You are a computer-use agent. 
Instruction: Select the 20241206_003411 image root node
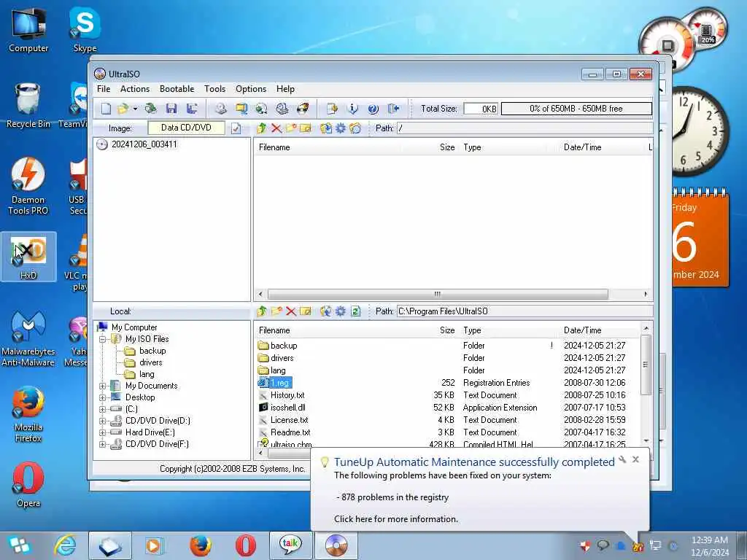(x=144, y=144)
